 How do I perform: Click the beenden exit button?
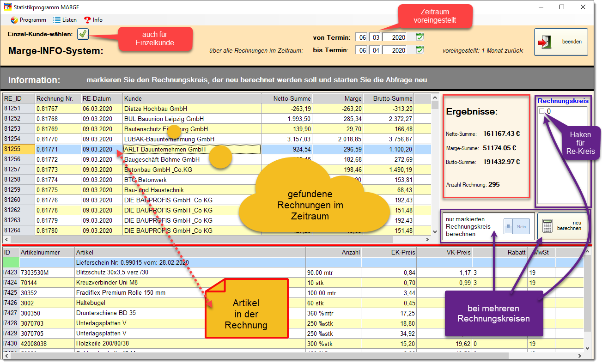pos(561,42)
